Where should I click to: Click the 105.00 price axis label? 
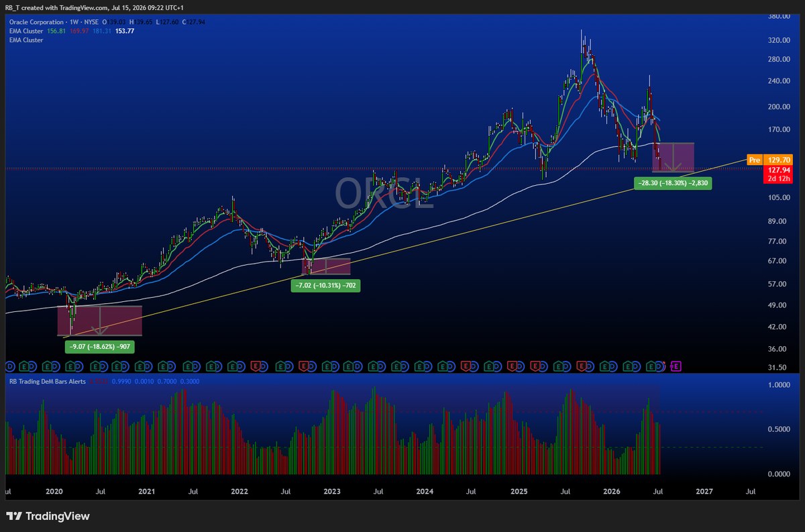779,198
